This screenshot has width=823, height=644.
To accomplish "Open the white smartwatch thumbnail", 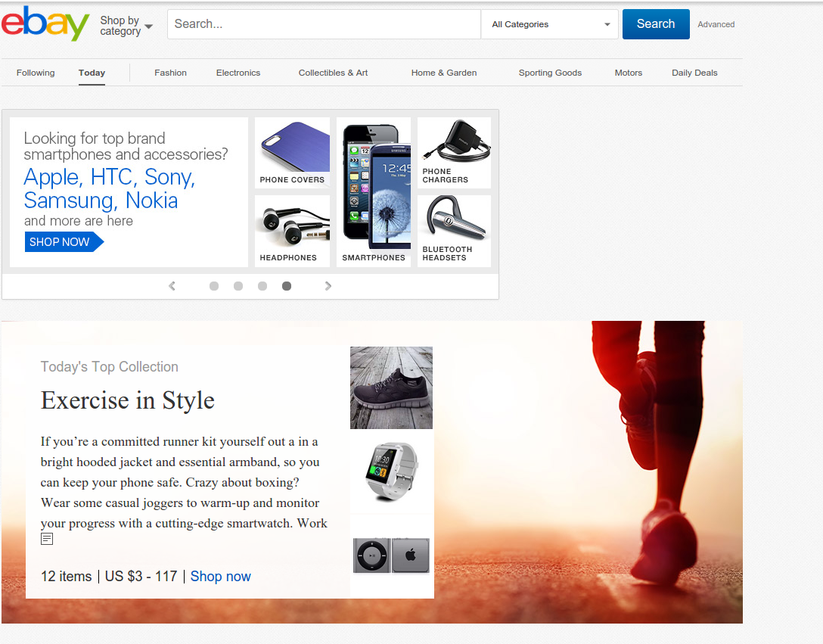I will [x=392, y=471].
